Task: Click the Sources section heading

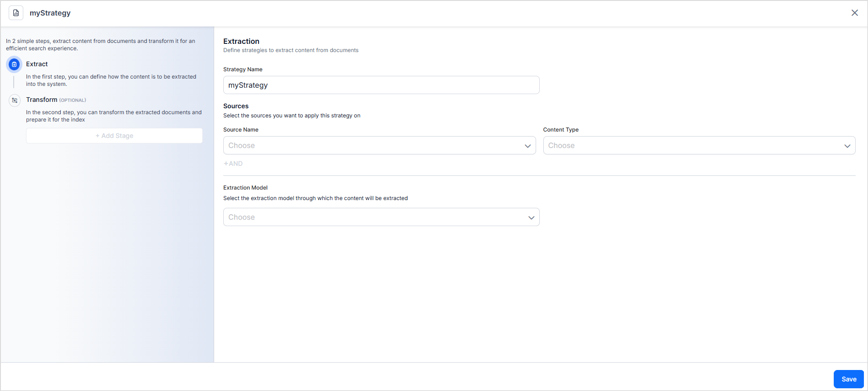Action: point(236,106)
